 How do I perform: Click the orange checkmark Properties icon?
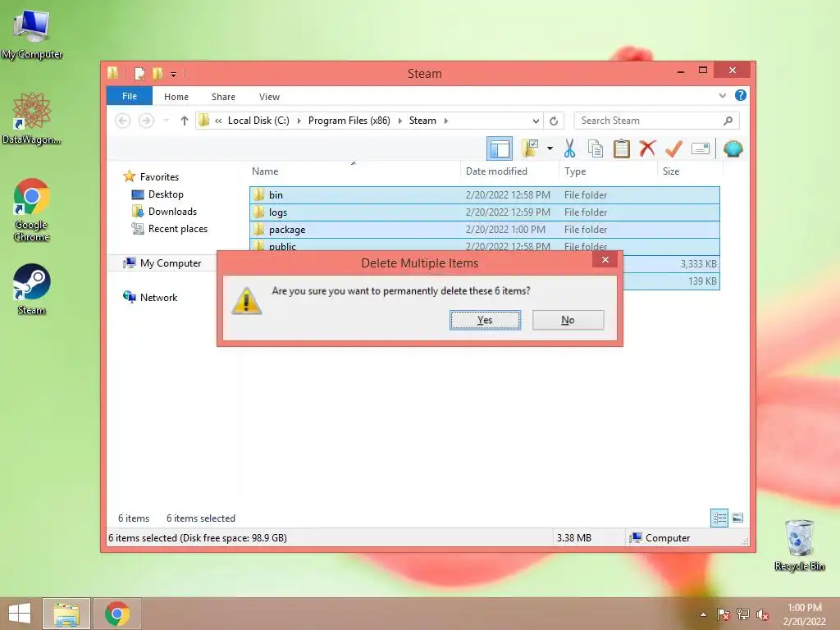pos(673,148)
